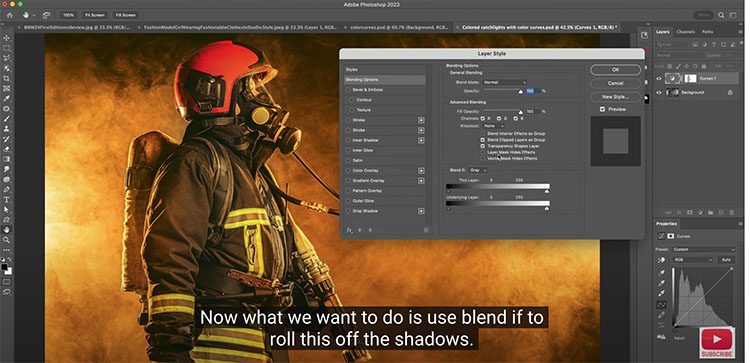
Task: Select the Crop tool
Action: (7, 78)
